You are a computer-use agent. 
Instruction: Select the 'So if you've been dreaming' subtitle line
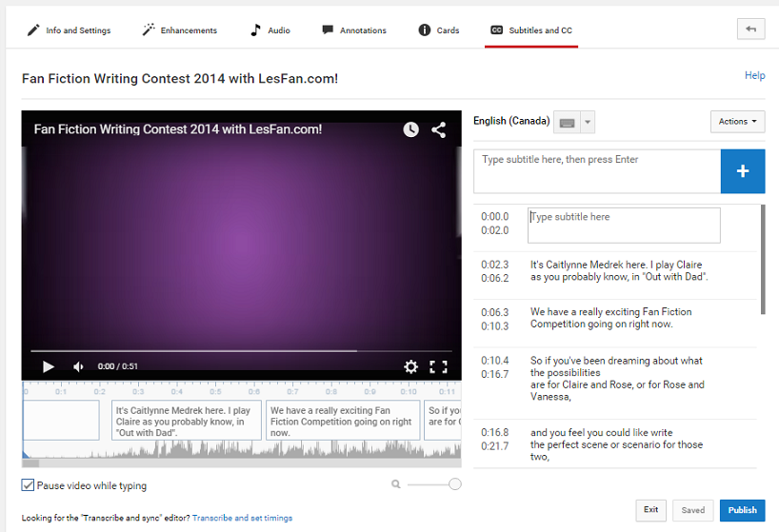[x=617, y=379]
